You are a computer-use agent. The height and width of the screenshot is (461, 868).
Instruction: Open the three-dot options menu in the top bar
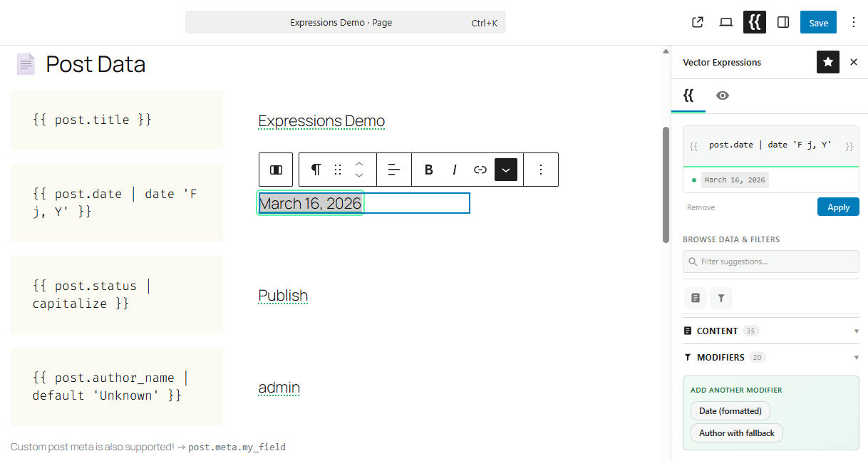pyautogui.click(x=854, y=22)
